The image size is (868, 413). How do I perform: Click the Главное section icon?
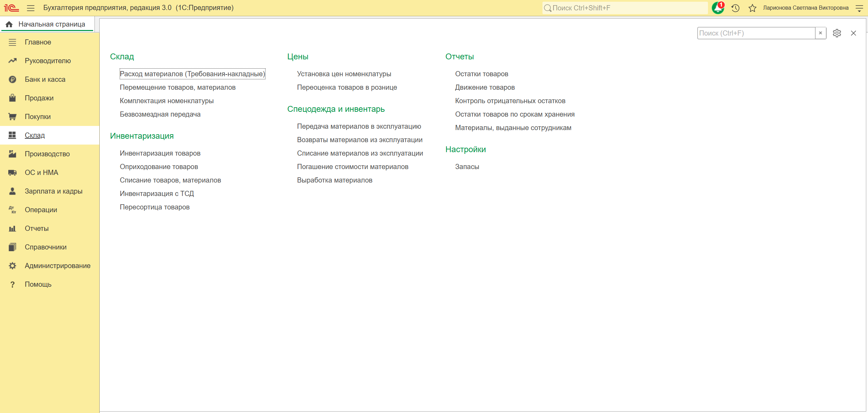[12, 42]
